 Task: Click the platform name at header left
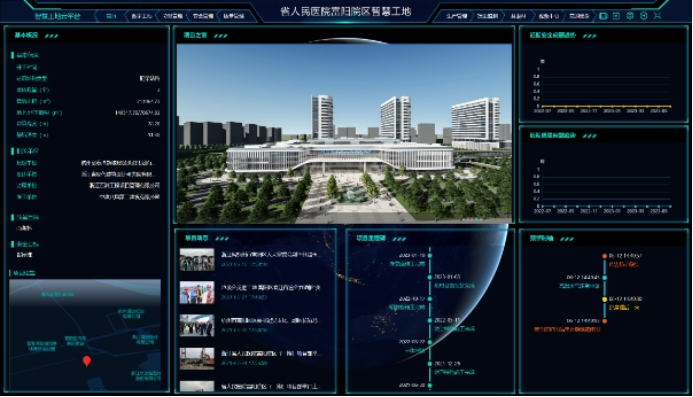tap(57, 16)
